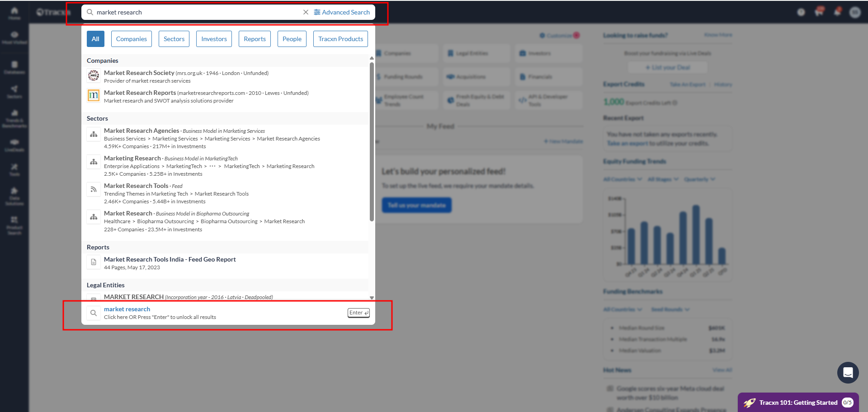Open the Quarterly period dropdown
The image size is (868, 412).
click(x=699, y=179)
